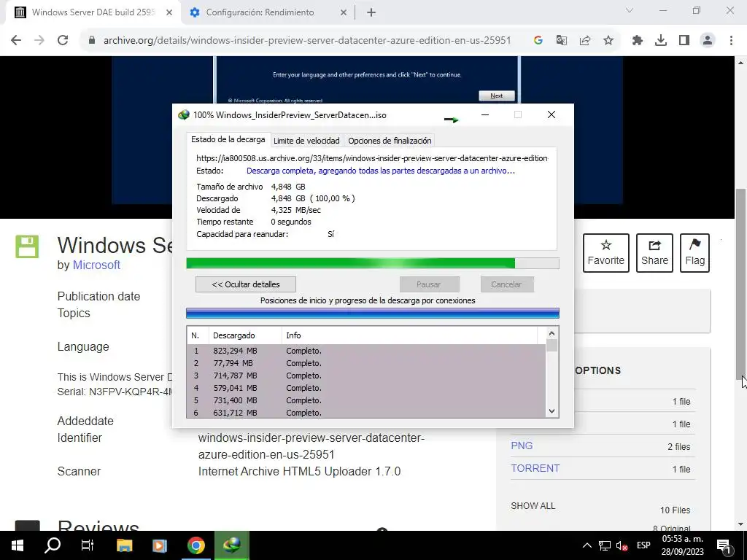Switch to the Windows Server DAE build tab
This screenshot has width=747, height=560.
point(93,13)
